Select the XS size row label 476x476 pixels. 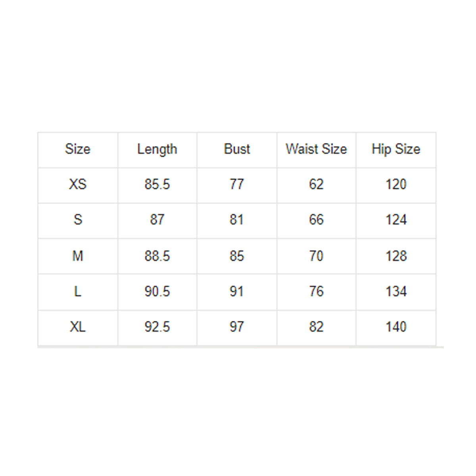[78, 184]
